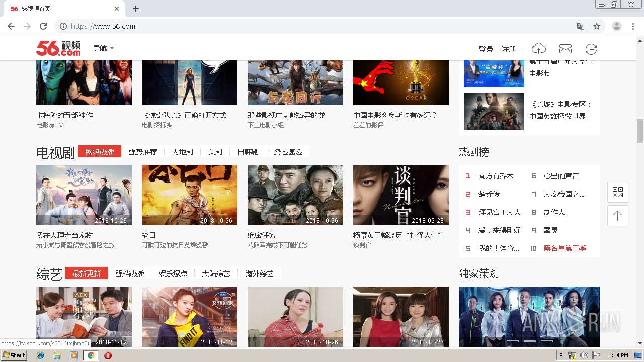
Task: Click the QR code side icon
Action: click(x=617, y=192)
